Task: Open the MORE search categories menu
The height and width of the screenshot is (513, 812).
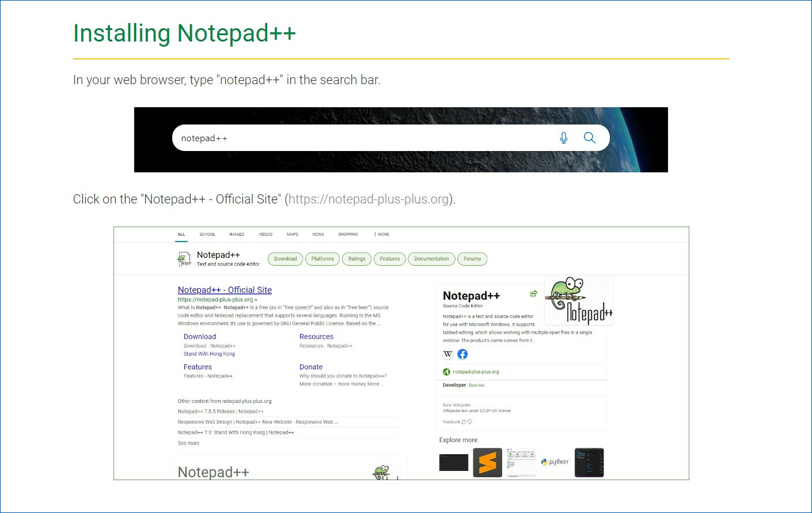Action: (x=381, y=235)
